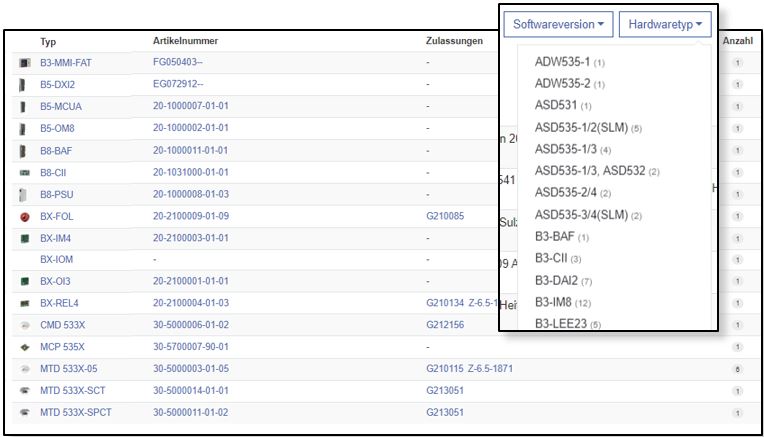Screen dimensions: 764x437
Task: Open article number 20-2100009-01-09
Action: tap(191, 216)
